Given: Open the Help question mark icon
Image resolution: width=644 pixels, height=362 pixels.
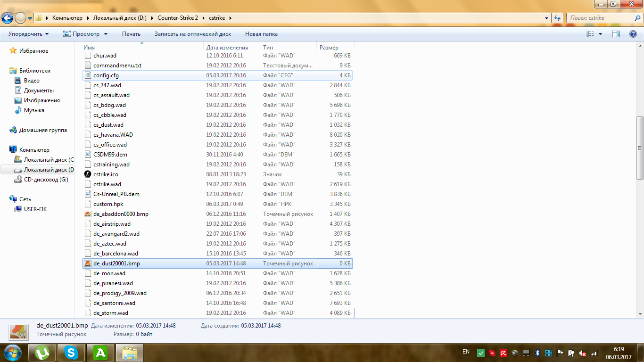Looking at the screenshot, I should [x=633, y=34].
